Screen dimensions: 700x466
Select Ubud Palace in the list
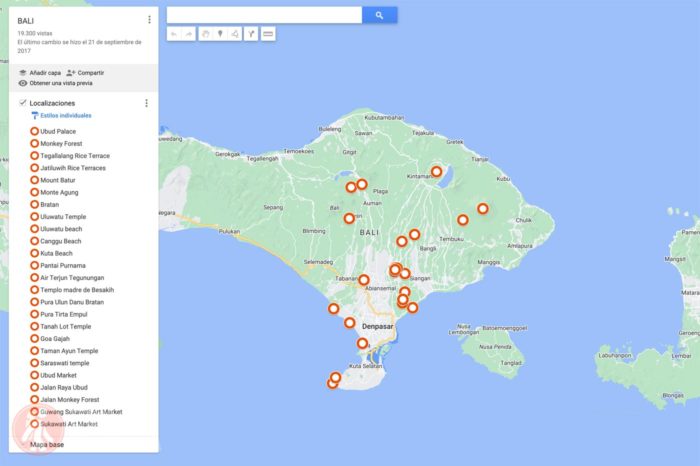(x=53, y=131)
